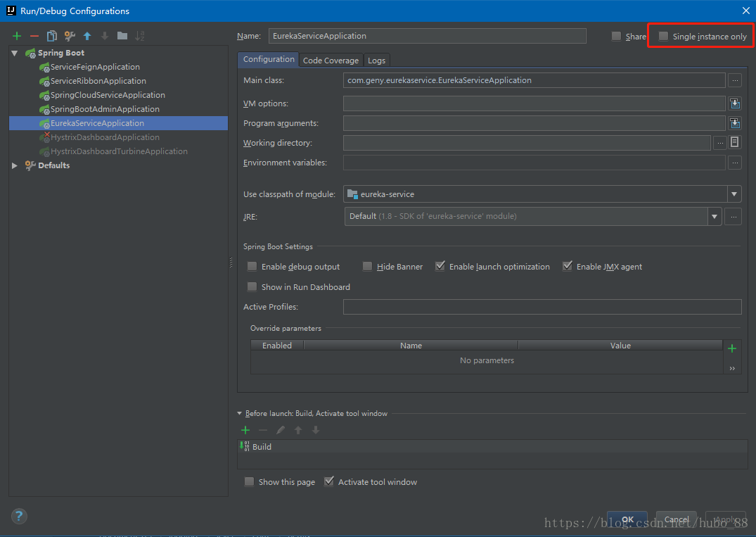Click the Active Profiles input field
This screenshot has width=756, height=537.
tap(542, 307)
